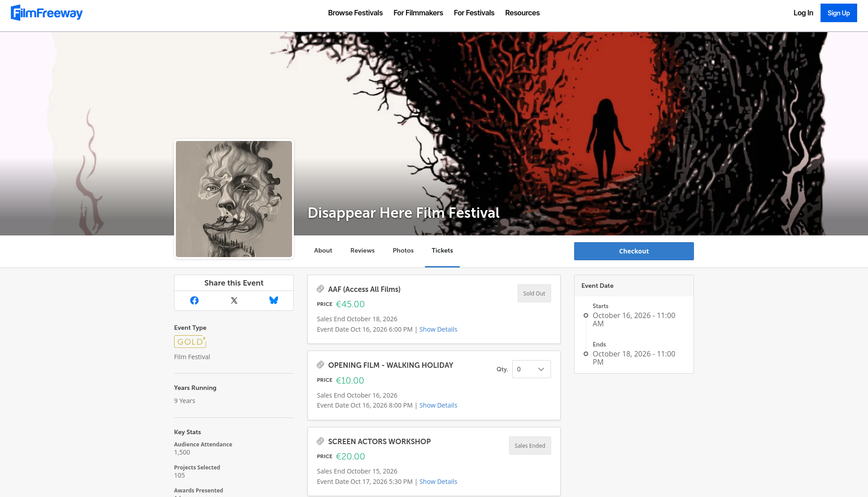Screen dimensions: 868x497
Task: Open the Browse Festivals menu
Action: [355, 13]
